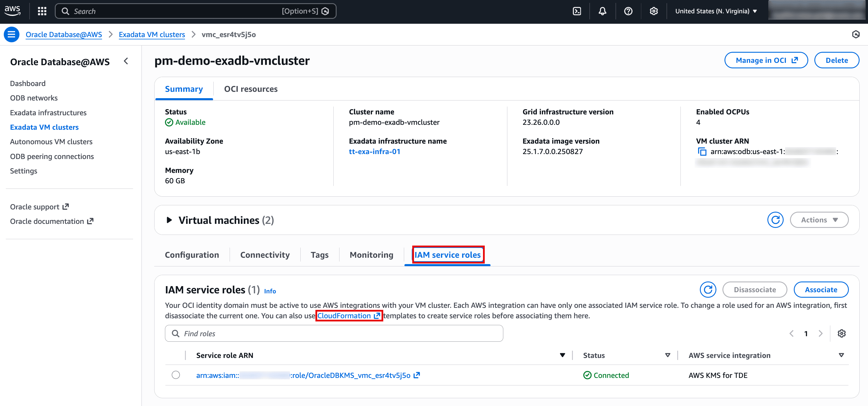Open Autonomous VM clusters in the sidebar

51,142
